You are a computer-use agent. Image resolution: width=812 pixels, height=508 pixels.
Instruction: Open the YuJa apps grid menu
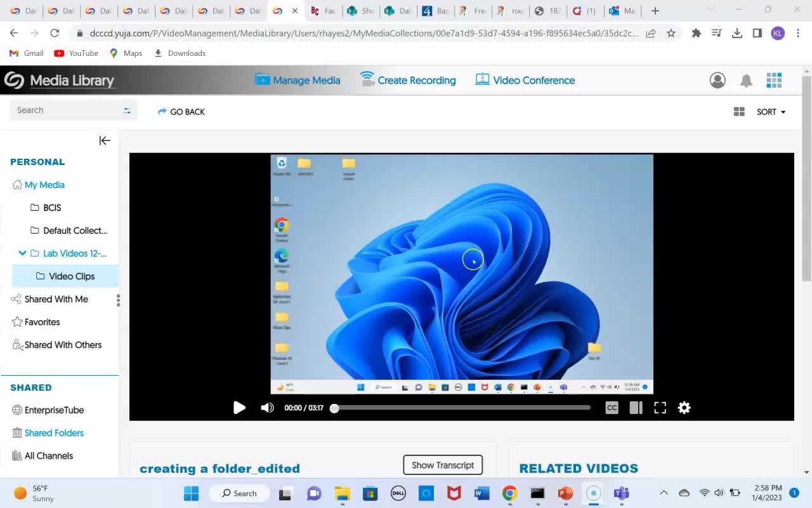774,80
